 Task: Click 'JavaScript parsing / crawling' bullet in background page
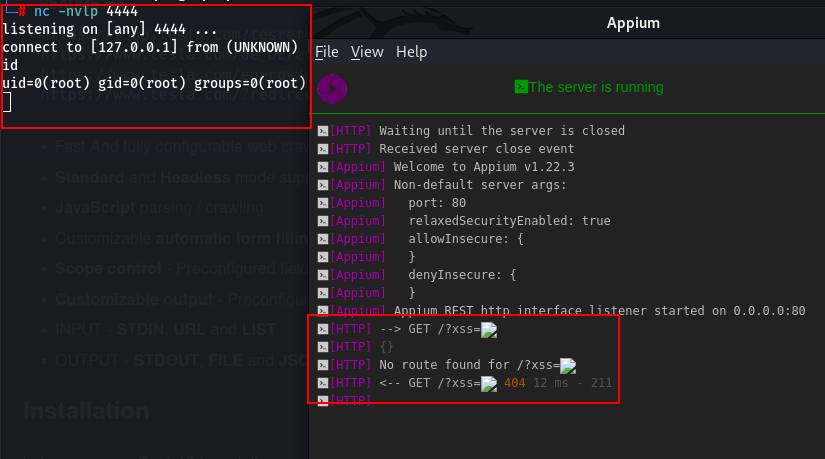(x=159, y=207)
